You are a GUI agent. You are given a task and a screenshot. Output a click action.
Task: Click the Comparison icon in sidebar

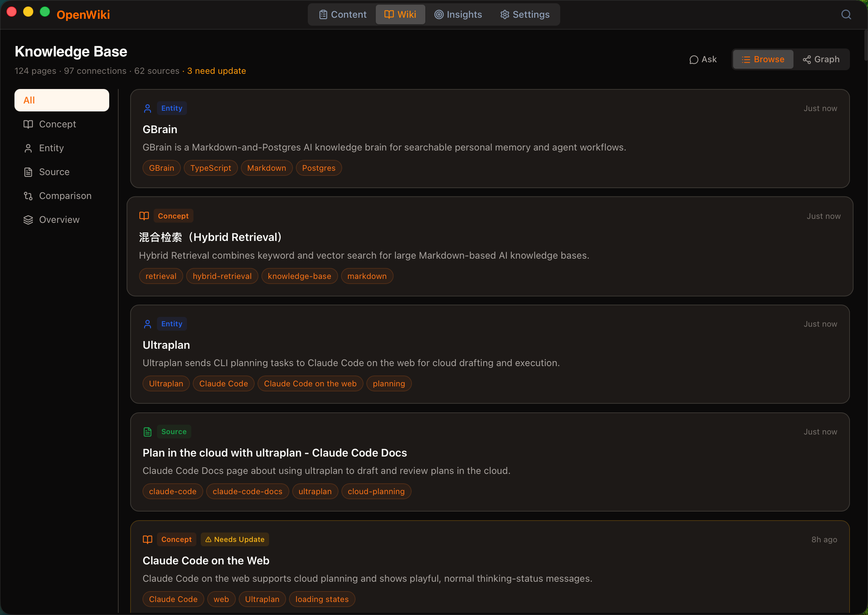click(28, 196)
